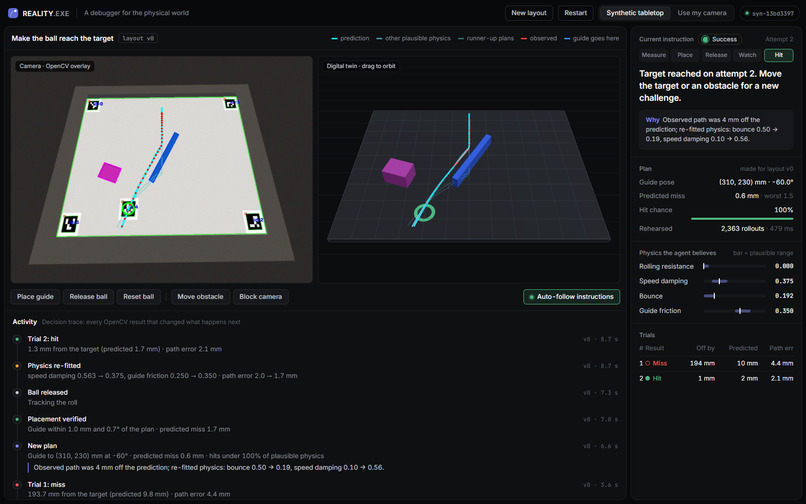Image resolution: width=806 pixels, height=504 pixels.
Task: Click trial 2 Hit row
Action: (716, 378)
